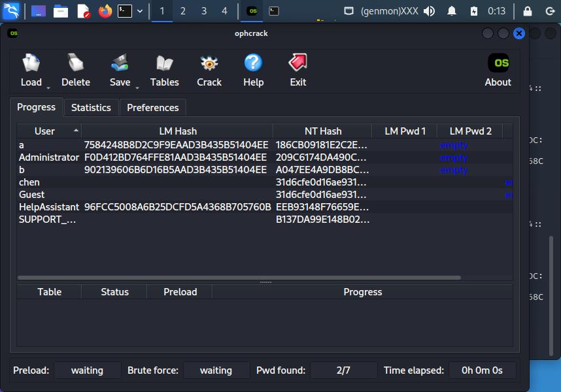Exit ophcrack using the Exit icon
The width and height of the screenshot is (561, 392).
[297, 62]
